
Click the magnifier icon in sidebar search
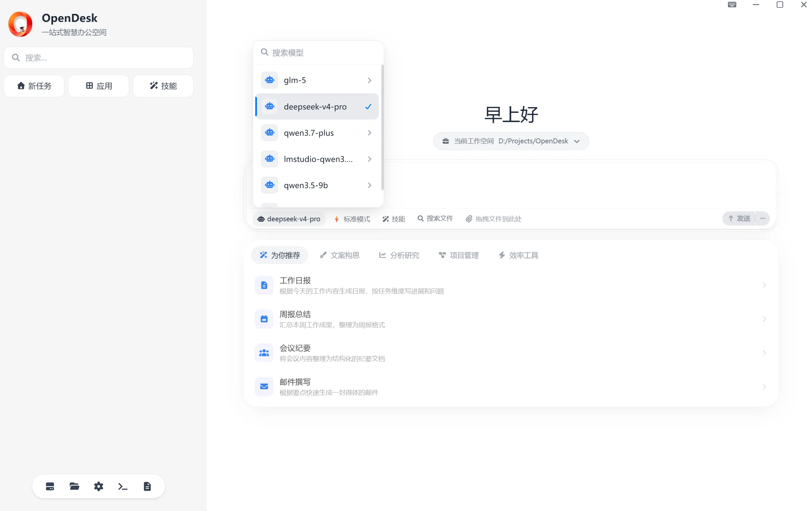[x=16, y=58]
